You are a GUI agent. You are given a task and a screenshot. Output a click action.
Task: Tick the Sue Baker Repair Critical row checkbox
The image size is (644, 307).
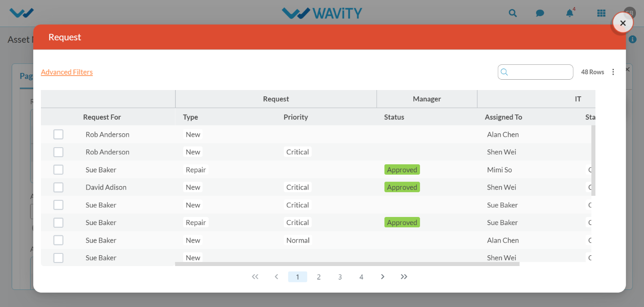(x=58, y=222)
